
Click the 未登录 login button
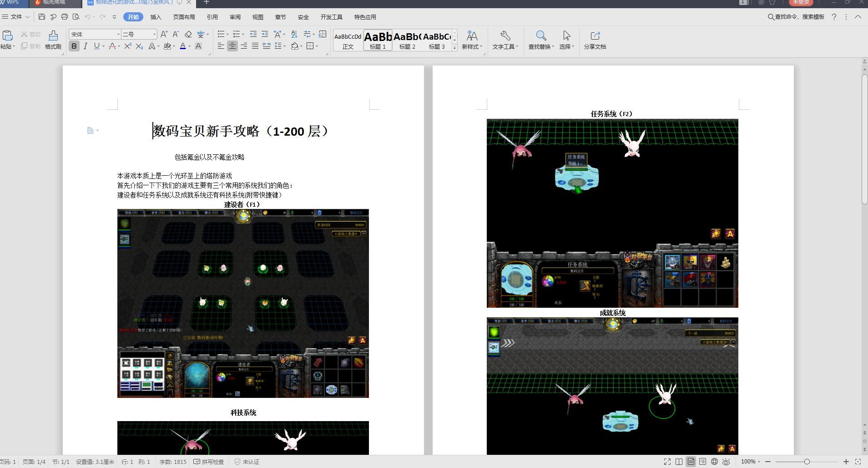click(x=801, y=2)
